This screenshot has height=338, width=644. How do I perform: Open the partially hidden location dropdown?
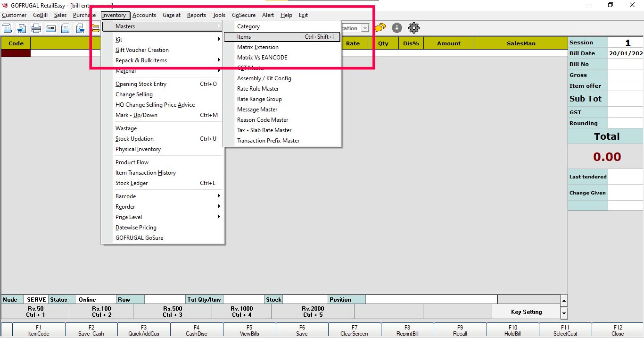tap(365, 28)
